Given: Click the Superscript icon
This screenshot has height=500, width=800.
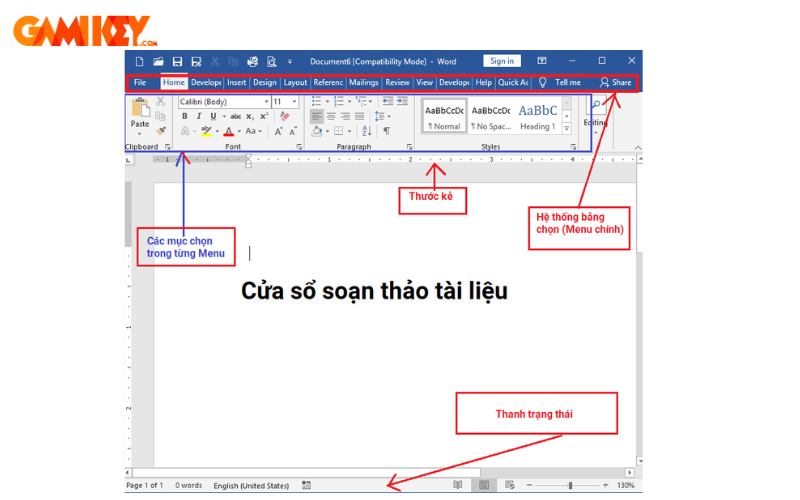Looking at the screenshot, I should point(264,116).
